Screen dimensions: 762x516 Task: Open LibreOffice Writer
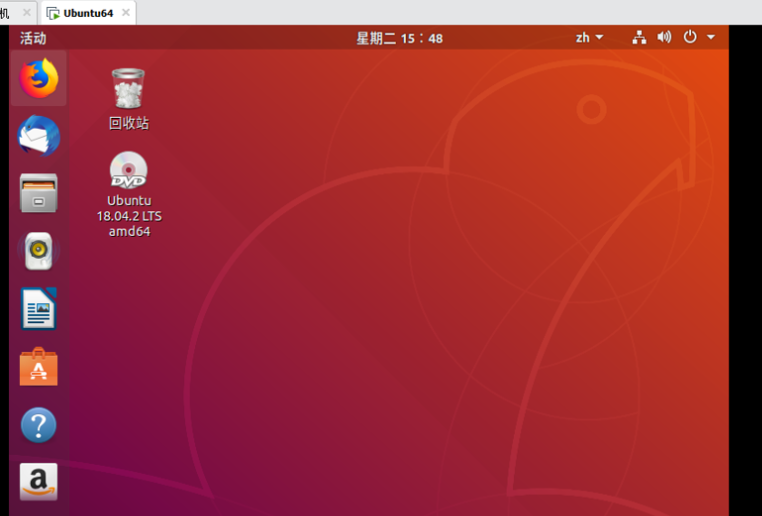(x=38, y=309)
